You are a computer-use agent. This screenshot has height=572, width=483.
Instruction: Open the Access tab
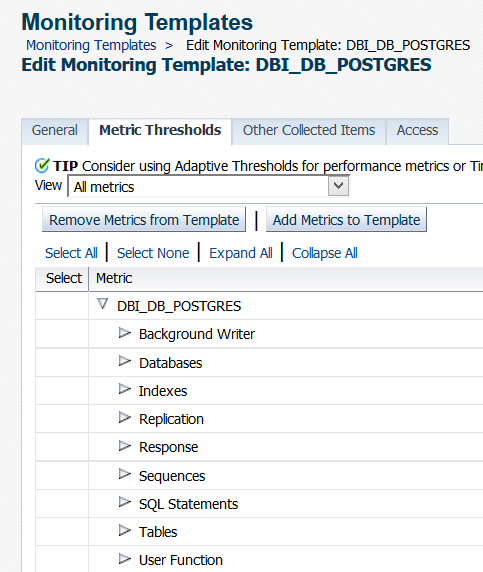pos(417,131)
